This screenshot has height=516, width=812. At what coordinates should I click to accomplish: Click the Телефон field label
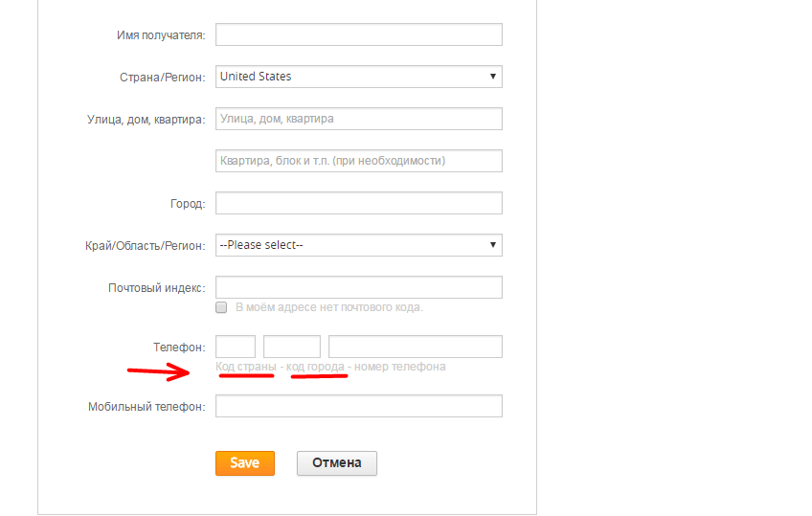(179, 348)
